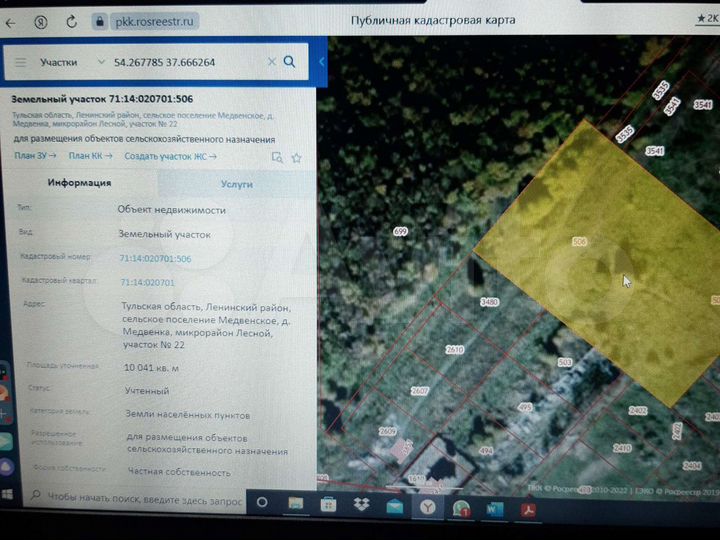Screen dimensions: 720x540
Task: Click the find-on-map icon beside star
Action: click(x=277, y=157)
